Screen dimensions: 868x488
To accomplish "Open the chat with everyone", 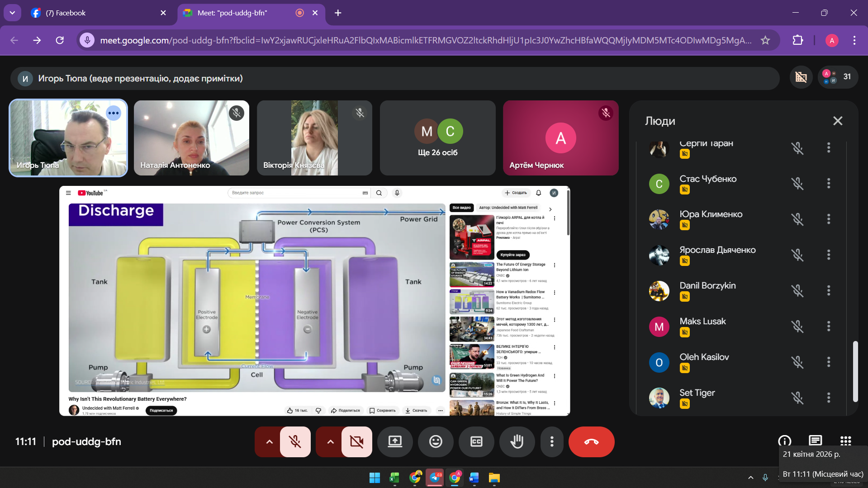I will point(815,441).
